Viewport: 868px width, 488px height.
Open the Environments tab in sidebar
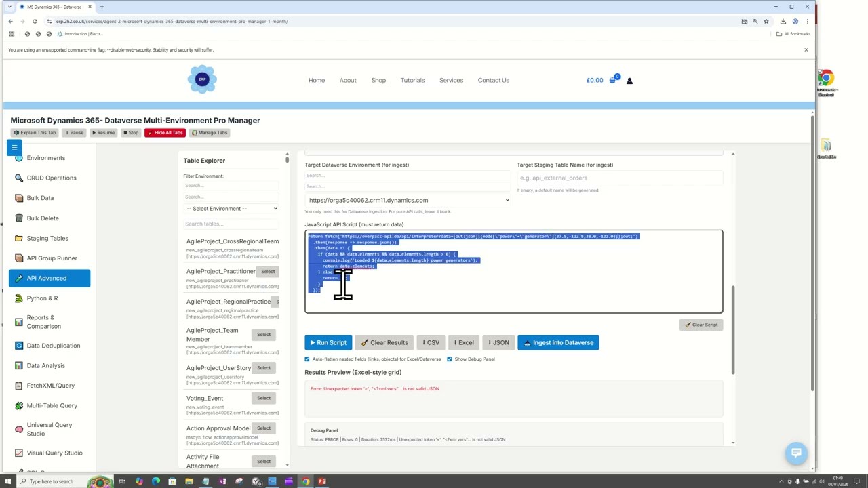(49, 158)
